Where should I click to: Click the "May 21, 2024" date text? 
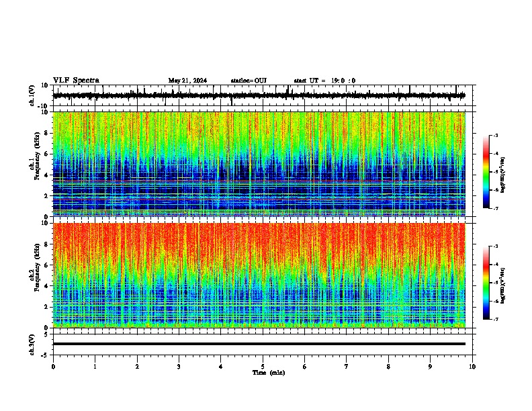point(187,81)
